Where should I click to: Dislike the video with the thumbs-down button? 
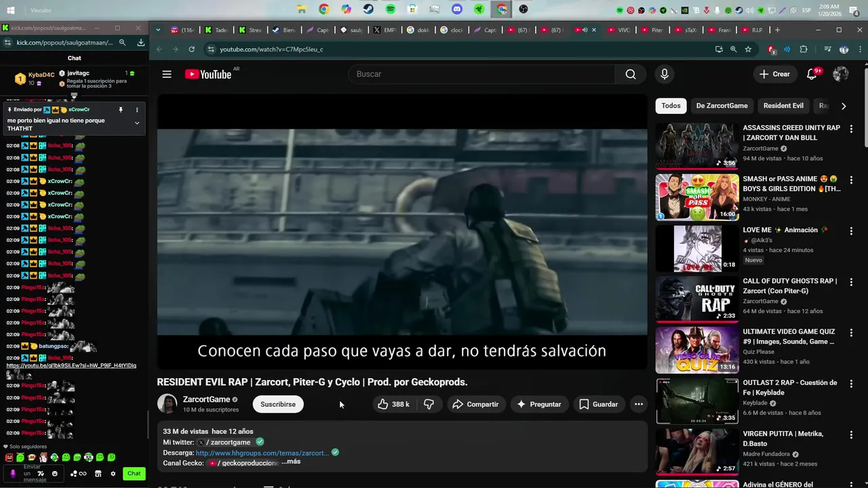(x=429, y=404)
